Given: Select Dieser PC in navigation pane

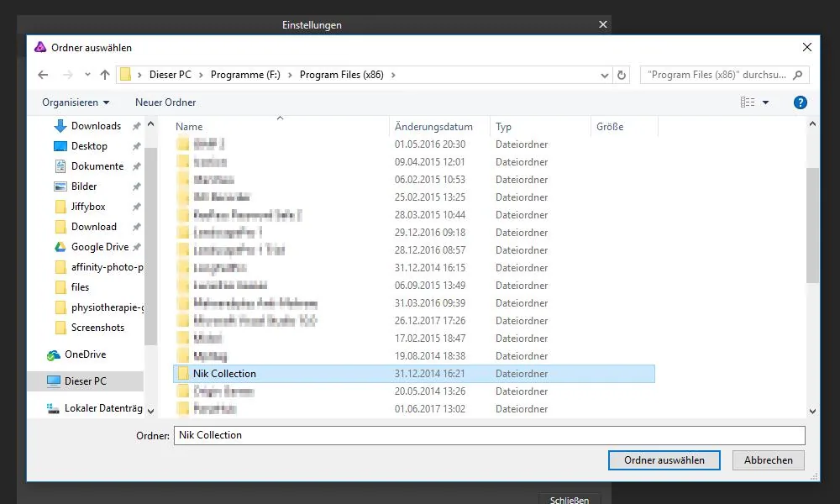Looking at the screenshot, I should [x=85, y=381].
